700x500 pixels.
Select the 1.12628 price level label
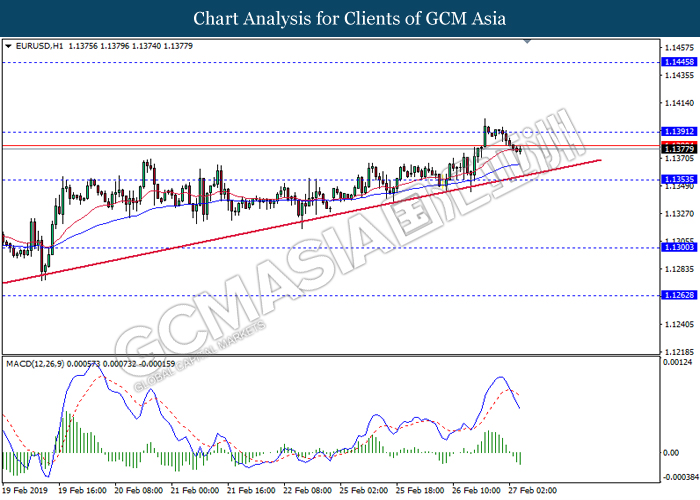pyautogui.click(x=679, y=295)
